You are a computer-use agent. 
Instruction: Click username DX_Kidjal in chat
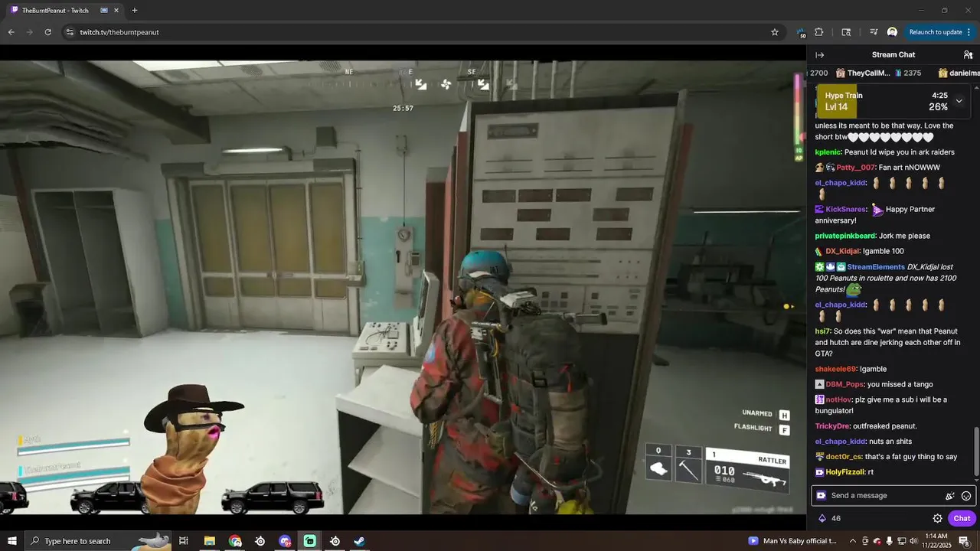click(x=842, y=251)
